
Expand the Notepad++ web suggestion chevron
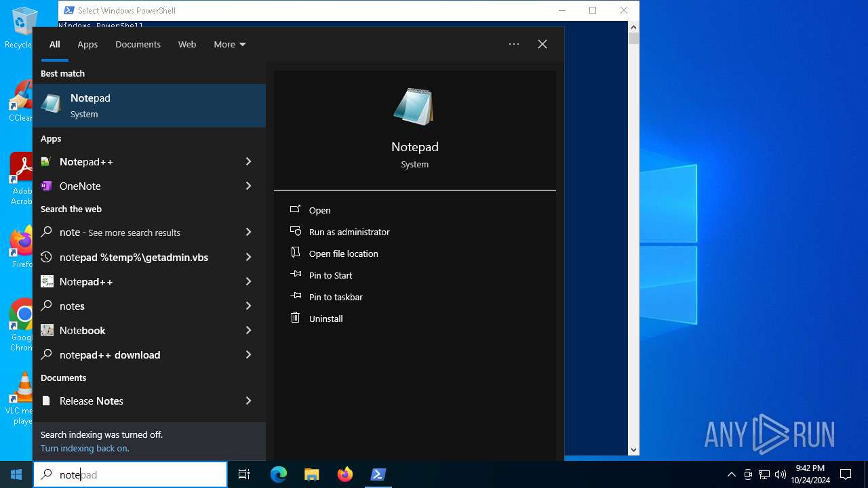point(248,281)
